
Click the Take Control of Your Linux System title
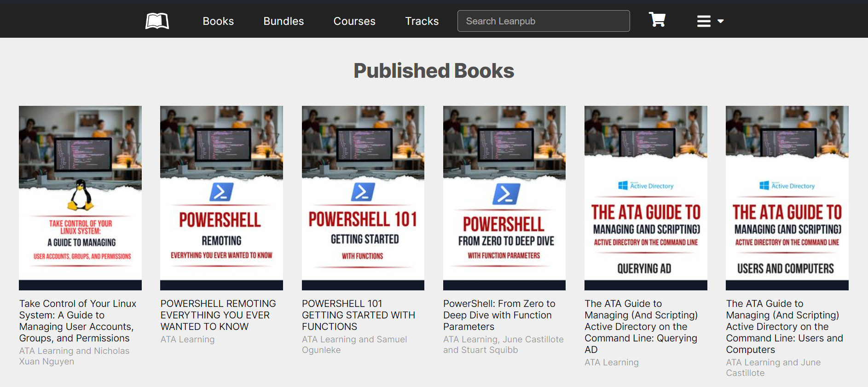[78, 321]
